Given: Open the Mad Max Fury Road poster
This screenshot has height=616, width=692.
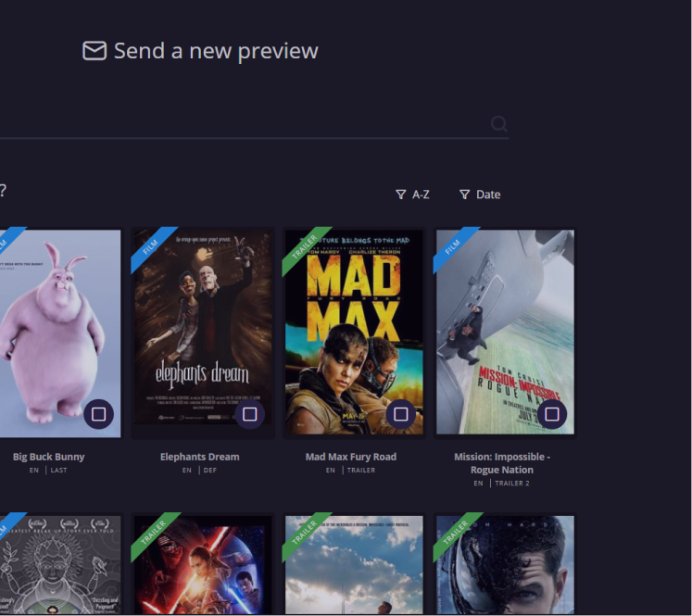Looking at the screenshot, I should [354, 333].
